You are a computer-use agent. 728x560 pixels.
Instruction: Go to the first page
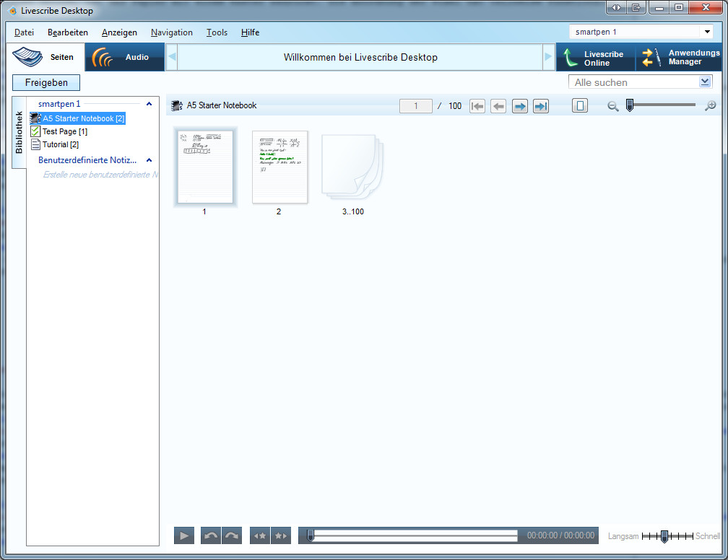[477, 106]
